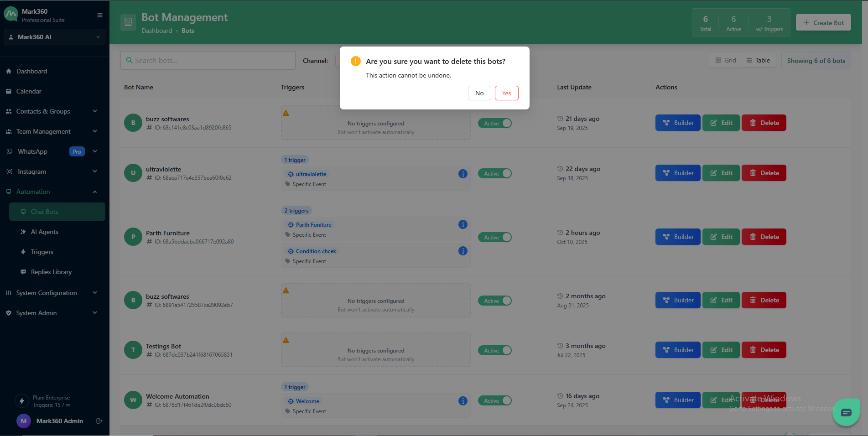This screenshot has height=436, width=868.
Task: Click the hamburger menu icon in sidebar header
Action: click(x=99, y=15)
